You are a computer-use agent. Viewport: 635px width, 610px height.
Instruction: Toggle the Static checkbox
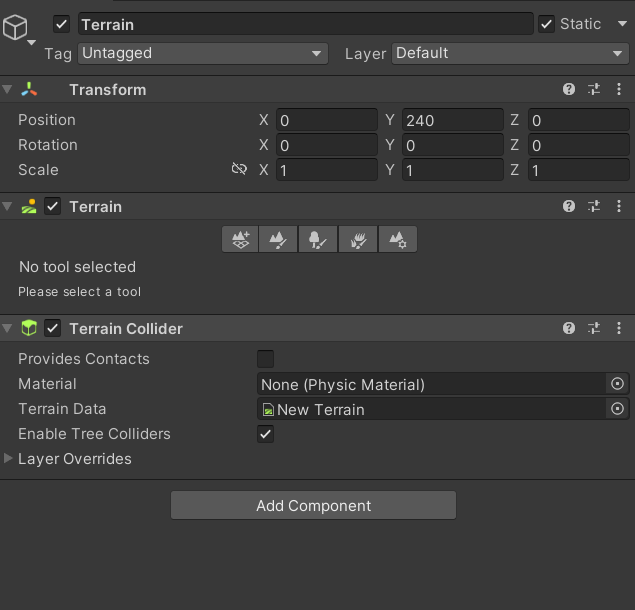coord(546,24)
